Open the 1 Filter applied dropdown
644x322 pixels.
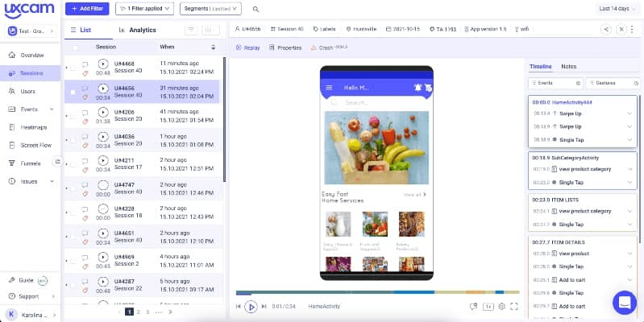[144, 9]
